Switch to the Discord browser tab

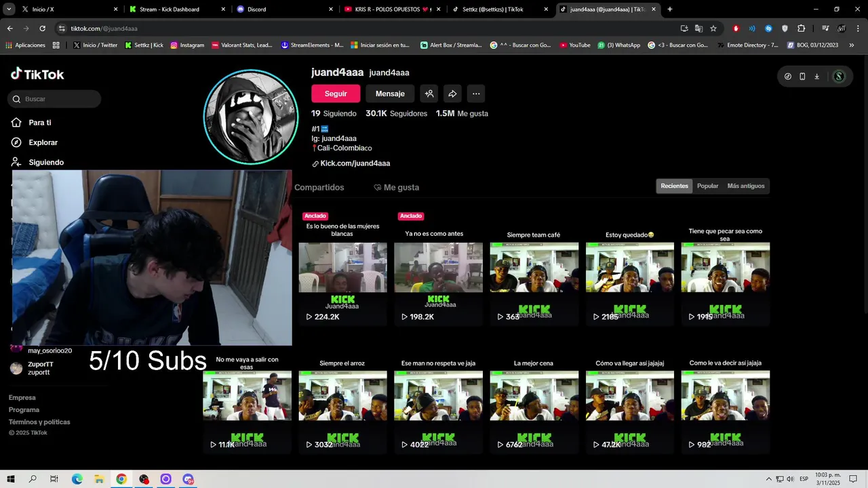click(283, 9)
